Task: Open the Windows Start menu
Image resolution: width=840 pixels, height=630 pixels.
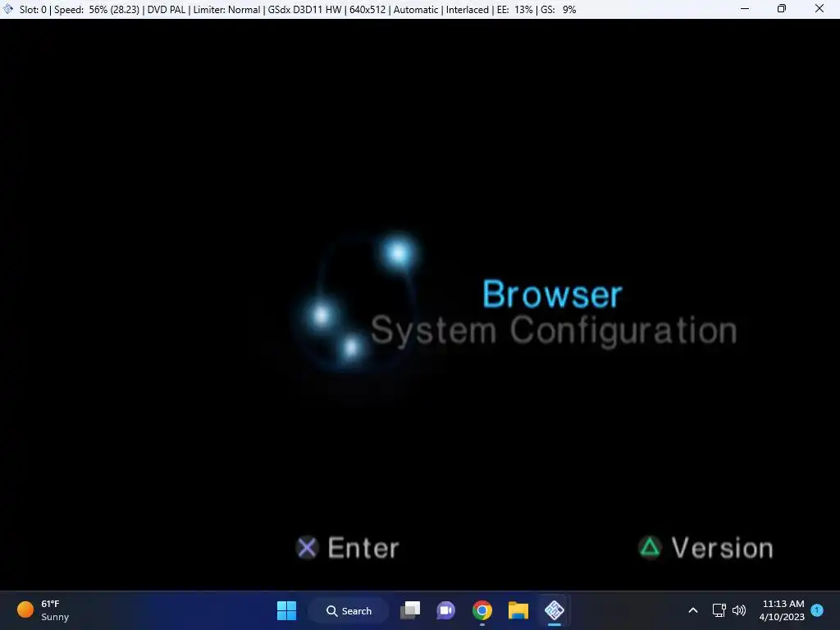Action: point(286,610)
